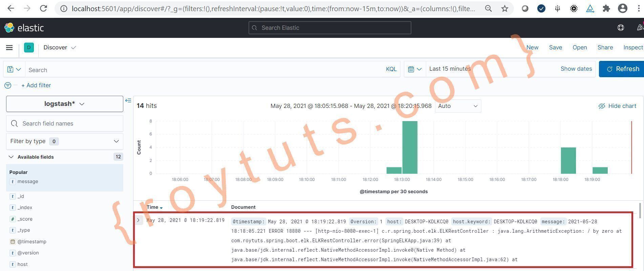The width and height of the screenshot is (644, 271).
Task: Collapse the Available fields section
Action: [11, 157]
